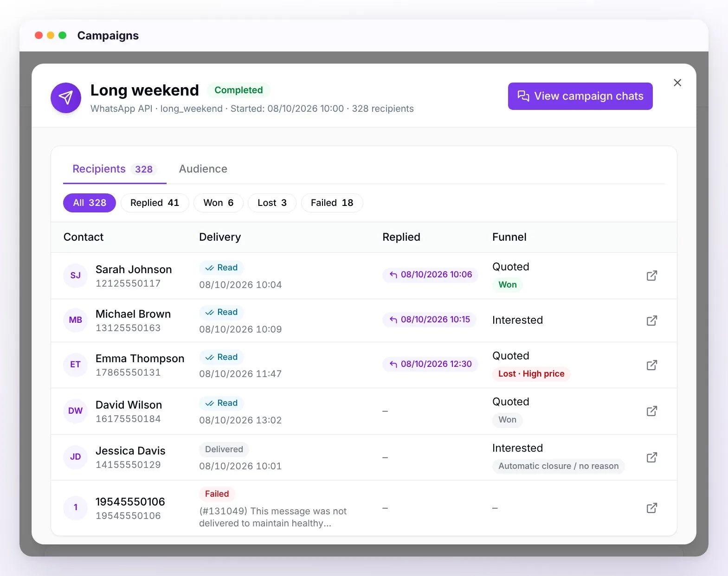Click the JD avatar for Jessica Davis
The image size is (728, 576).
(76, 457)
